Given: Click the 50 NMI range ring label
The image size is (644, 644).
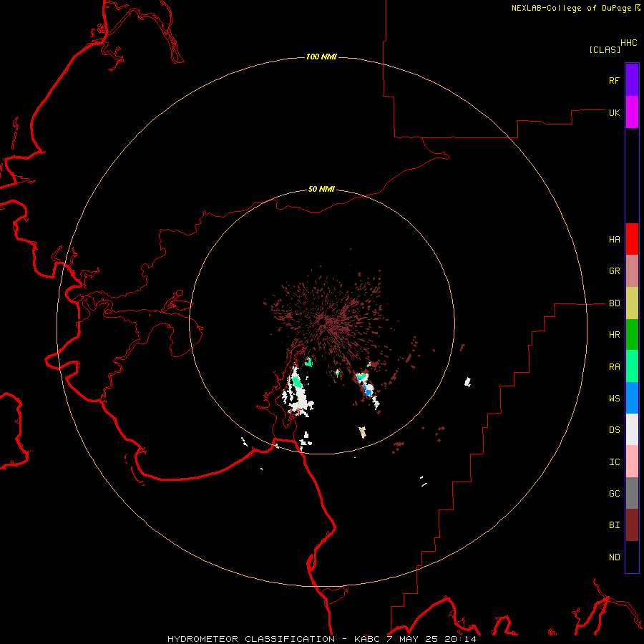Looking at the screenshot, I should tap(321, 189).
